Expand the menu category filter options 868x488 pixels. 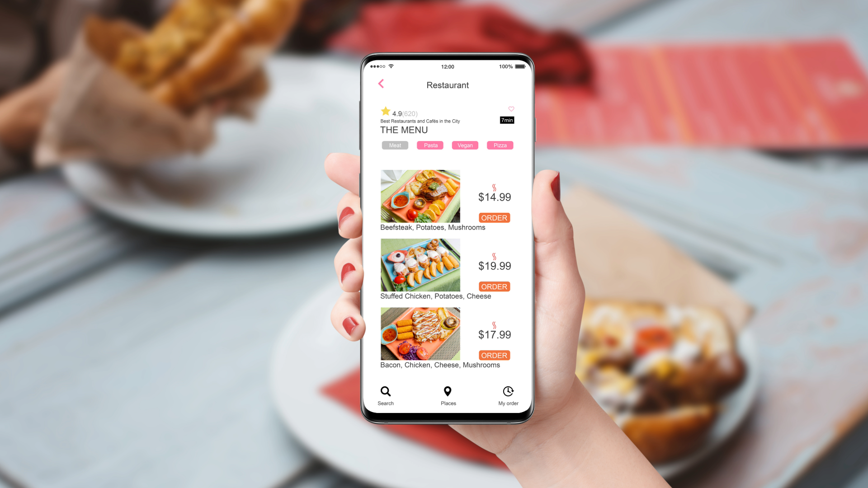coord(500,145)
